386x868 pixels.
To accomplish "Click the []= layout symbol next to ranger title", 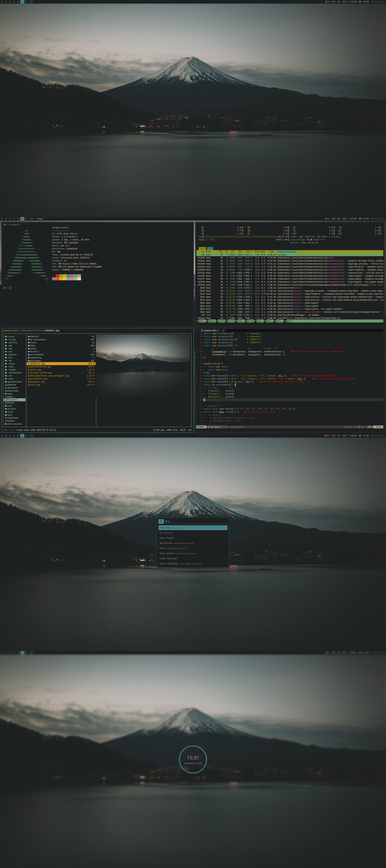I will point(32,219).
